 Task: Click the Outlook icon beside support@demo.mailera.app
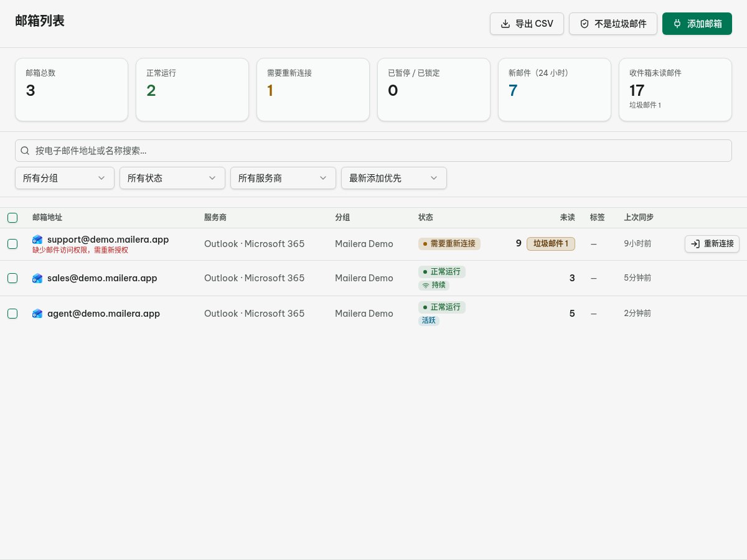pyautogui.click(x=37, y=240)
